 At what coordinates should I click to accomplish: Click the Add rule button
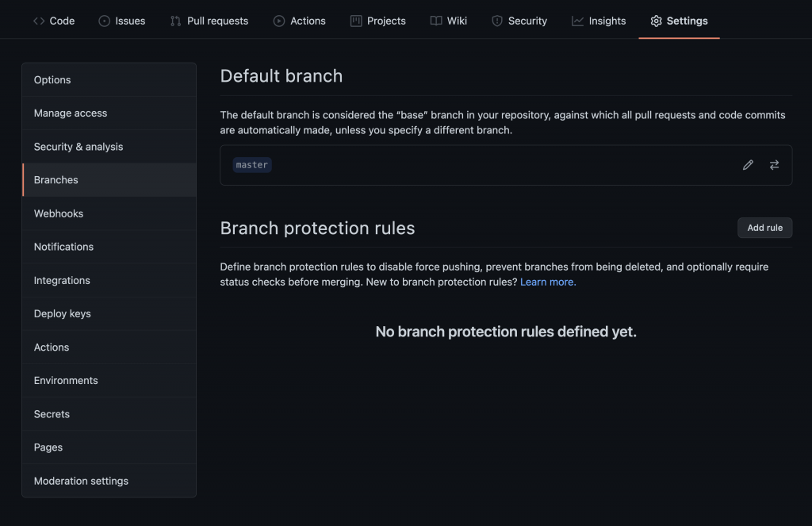click(764, 228)
